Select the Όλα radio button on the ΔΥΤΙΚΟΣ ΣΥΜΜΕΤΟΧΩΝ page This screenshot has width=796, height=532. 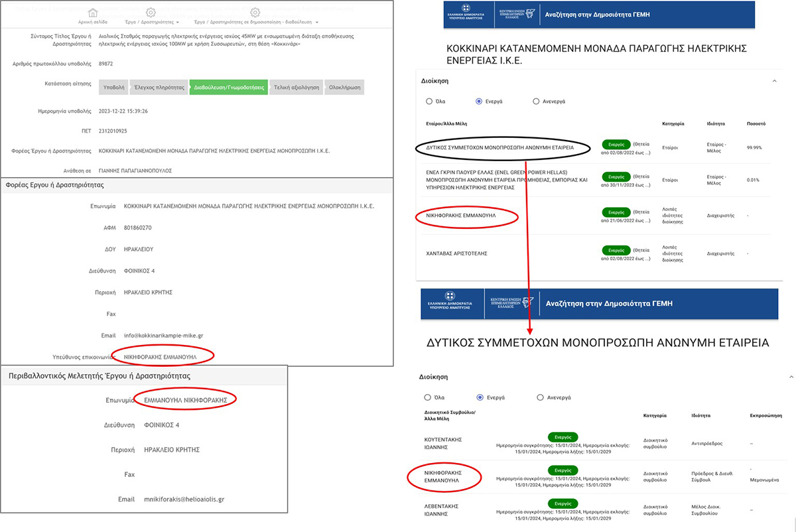tap(428, 397)
